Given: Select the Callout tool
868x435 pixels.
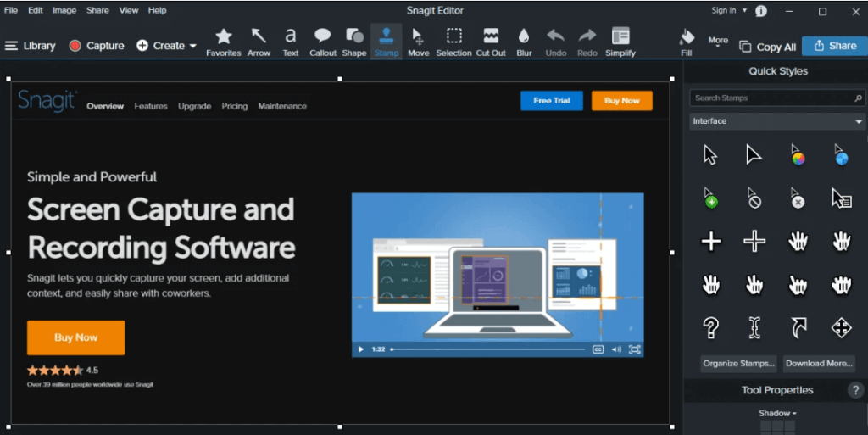Looking at the screenshot, I should (323, 42).
